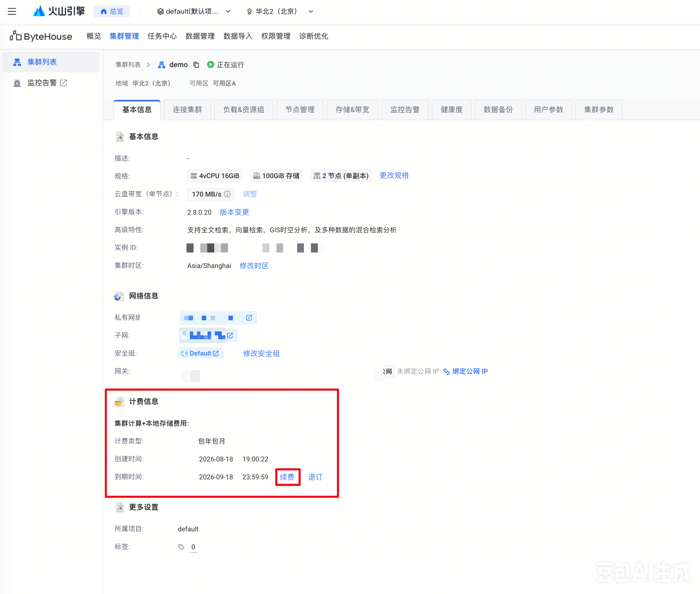Click 绑定公网 IP link

coord(466,371)
